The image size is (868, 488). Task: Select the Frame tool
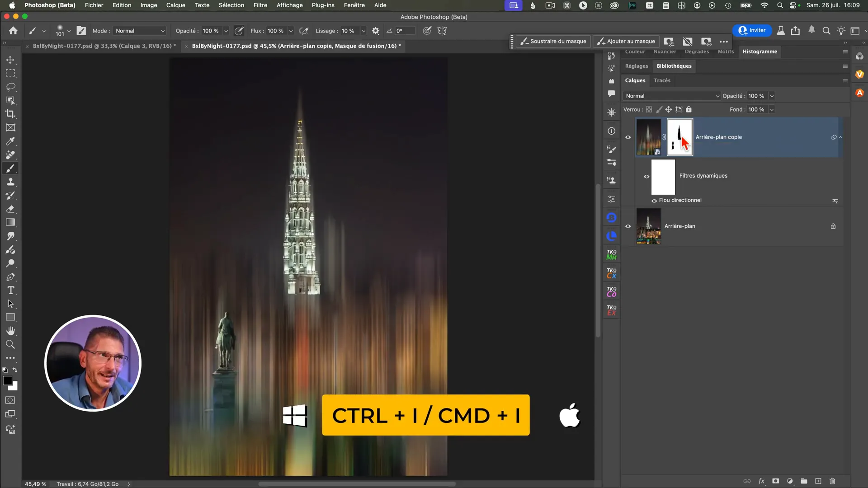click(x=10, y=127)
